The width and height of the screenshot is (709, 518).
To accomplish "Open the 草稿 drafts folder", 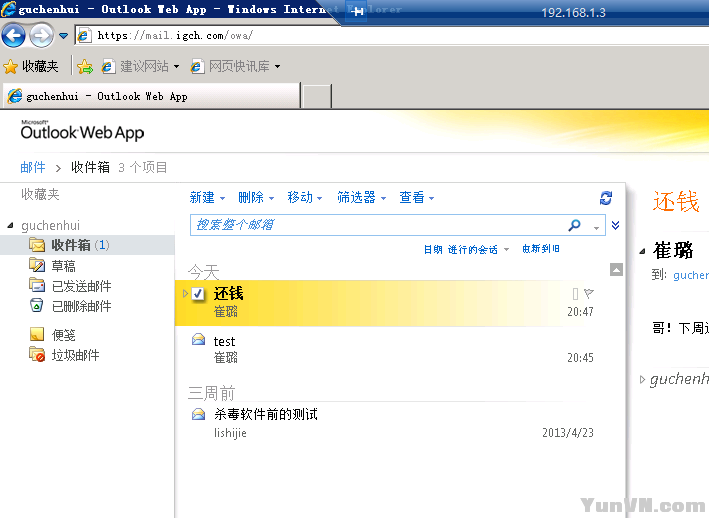I will (x=63, y=266).
